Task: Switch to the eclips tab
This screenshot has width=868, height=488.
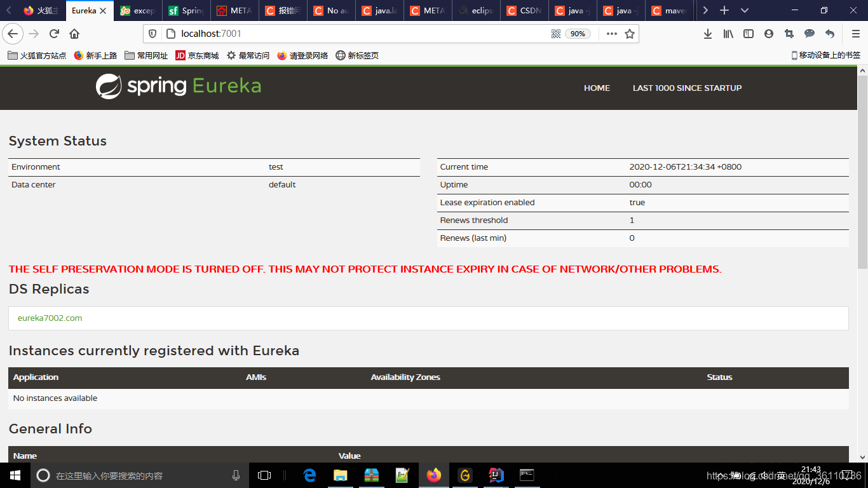Action: pyautogui.click(x=476, y=11)
